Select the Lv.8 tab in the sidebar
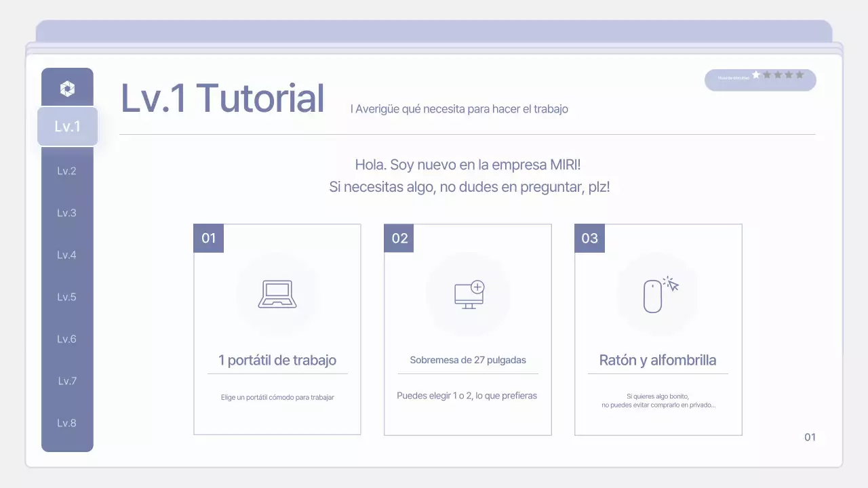868x488 pixels. point(66,423)
